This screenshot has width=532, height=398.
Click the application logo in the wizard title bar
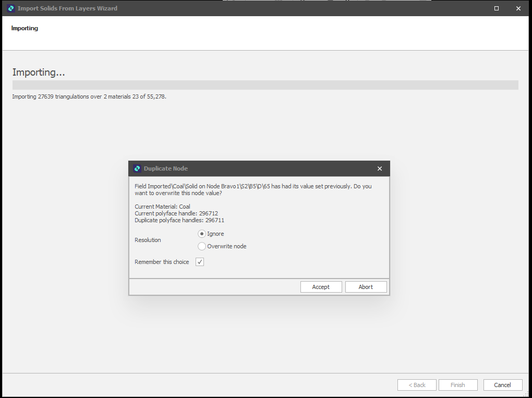pos(10,8)
